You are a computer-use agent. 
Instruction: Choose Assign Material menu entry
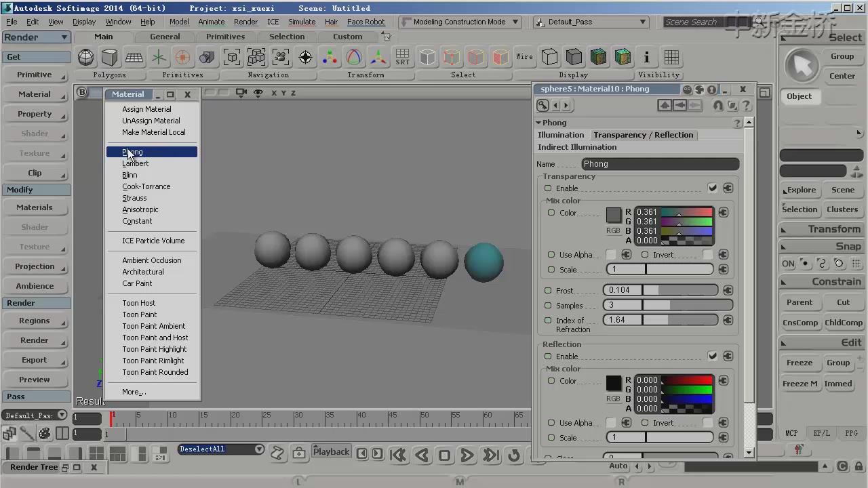coord(146,109)
